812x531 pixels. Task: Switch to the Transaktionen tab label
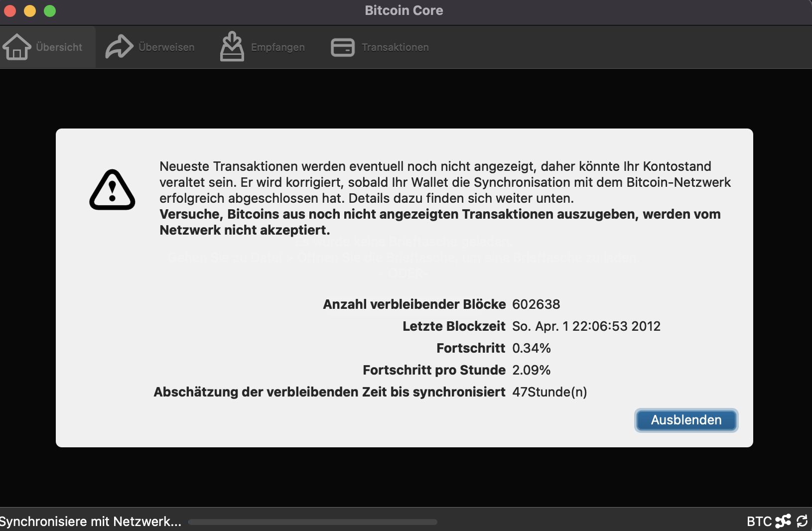click(395, 47)
